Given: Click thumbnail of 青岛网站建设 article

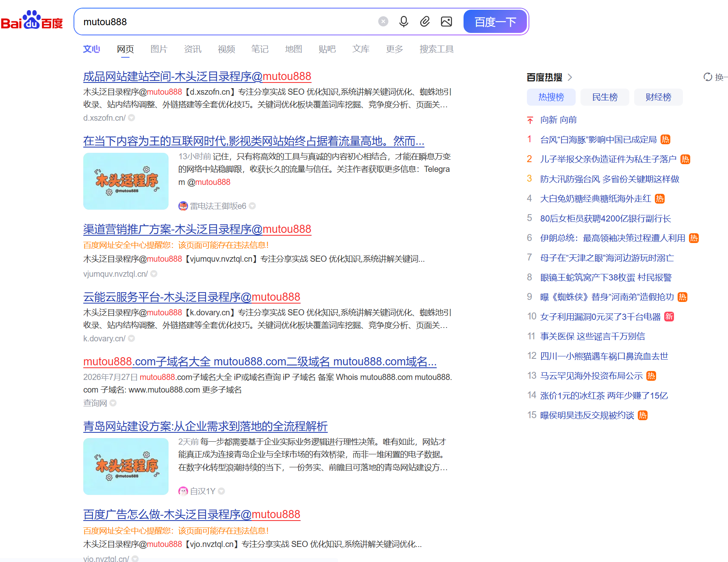Looking at the screenshot, I should [126, 467].
